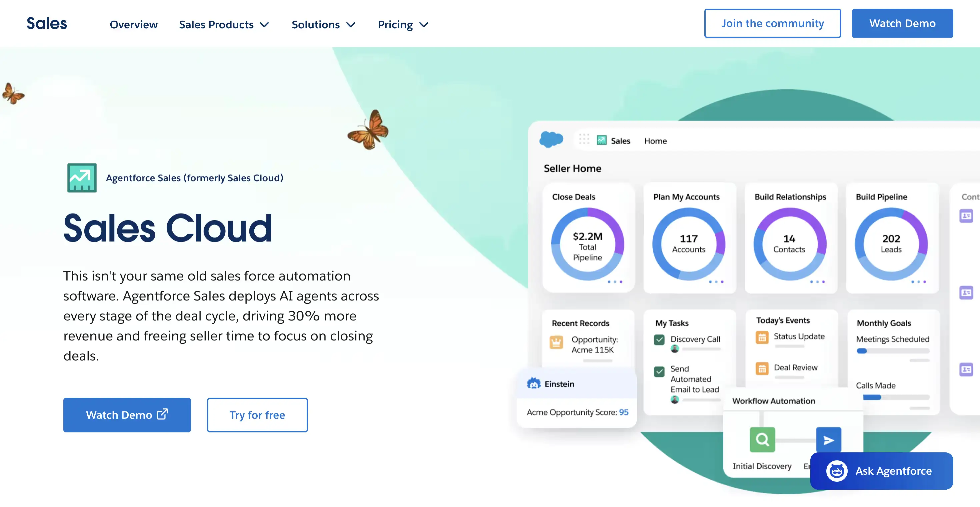The height and width of the screenshot is (507, 980).
Task: Click the Today's Events heading
Action: point(783,320)
